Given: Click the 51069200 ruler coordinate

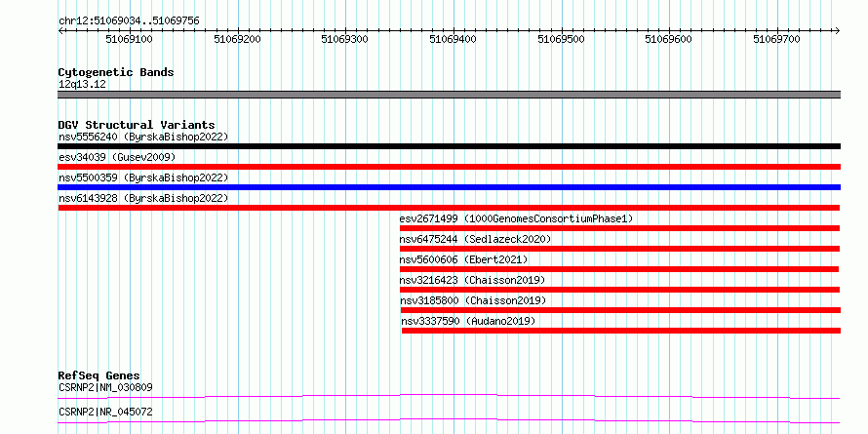Looking at the screenshot, I should tap(238, 39).
